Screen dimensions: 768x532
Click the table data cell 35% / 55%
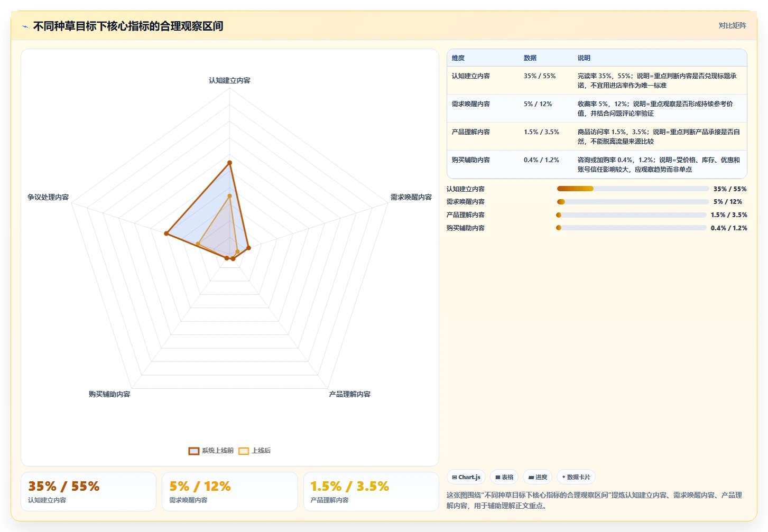[540, 76]
